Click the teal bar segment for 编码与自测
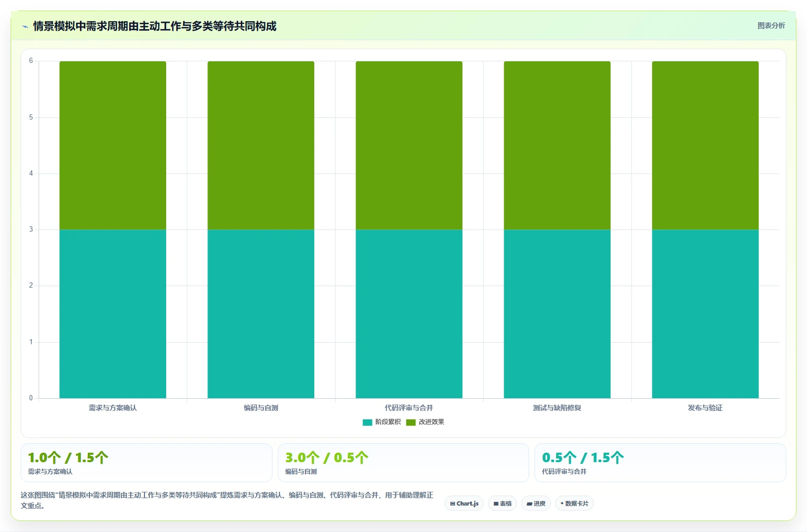 tap(261, 314)
